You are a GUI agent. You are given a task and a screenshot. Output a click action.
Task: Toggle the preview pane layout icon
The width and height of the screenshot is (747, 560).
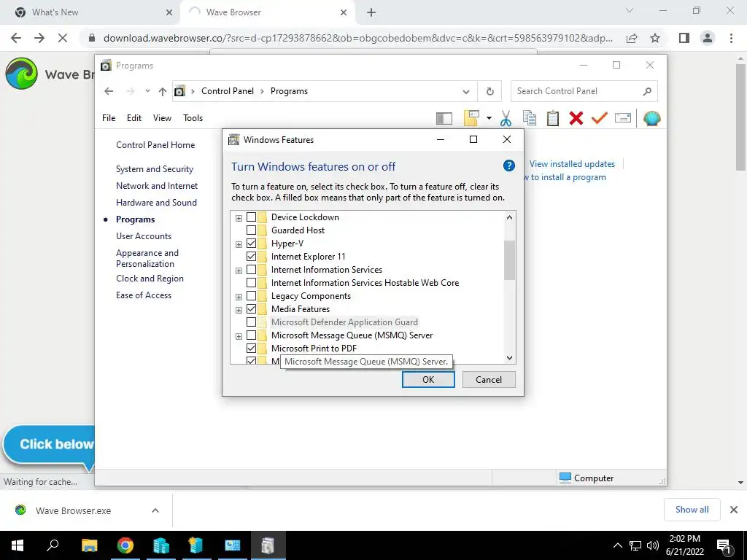444,118
